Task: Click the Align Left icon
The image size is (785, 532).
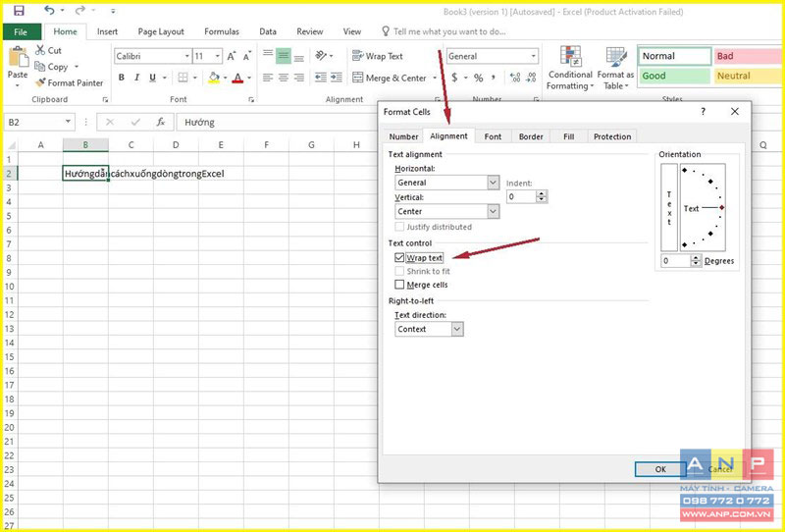Action: pos(268,78)
